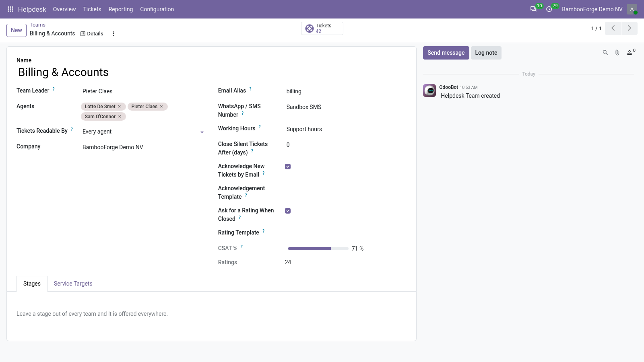Click OdooBot author name
The height and width of the screenshot is (362, 644).
coord(448,87)
